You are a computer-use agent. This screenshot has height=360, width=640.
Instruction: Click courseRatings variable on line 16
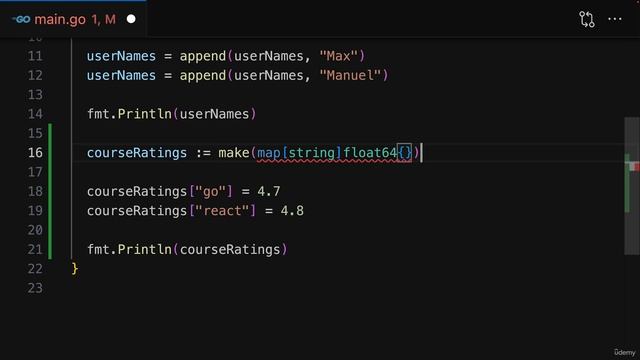click(x=137, y=153)
